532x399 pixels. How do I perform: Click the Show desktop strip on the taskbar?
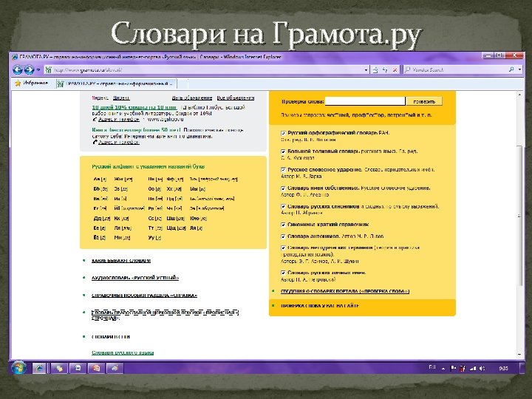tap(522, 368)
